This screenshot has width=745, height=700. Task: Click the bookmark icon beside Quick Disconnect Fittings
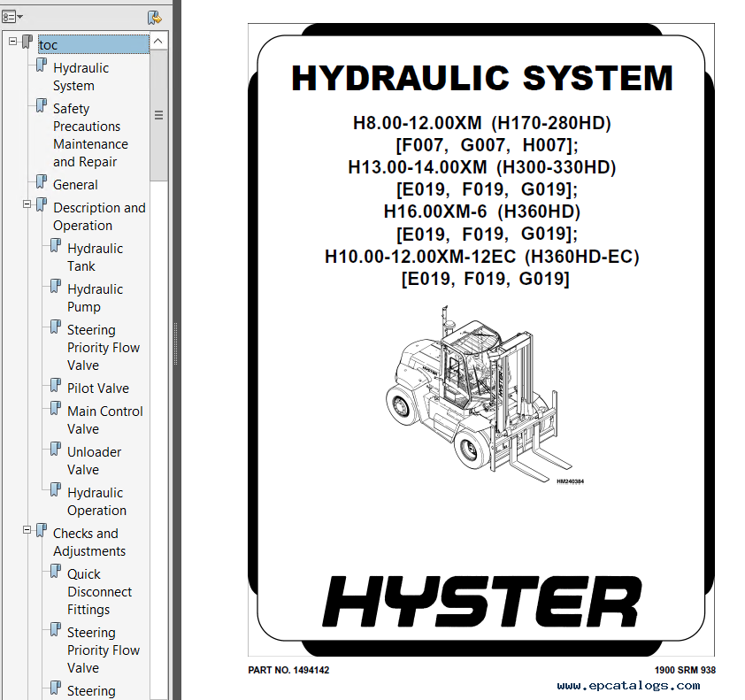point(56,573)
